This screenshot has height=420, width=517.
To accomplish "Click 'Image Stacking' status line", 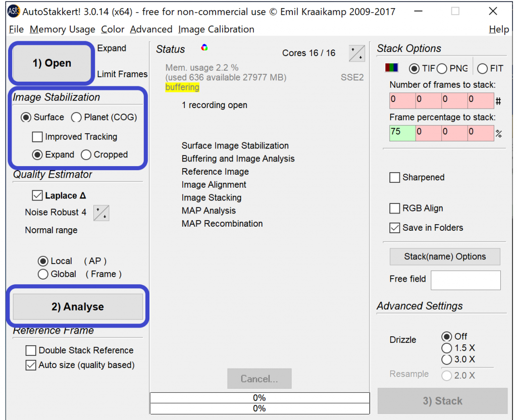I will click(x=212, y=197).
